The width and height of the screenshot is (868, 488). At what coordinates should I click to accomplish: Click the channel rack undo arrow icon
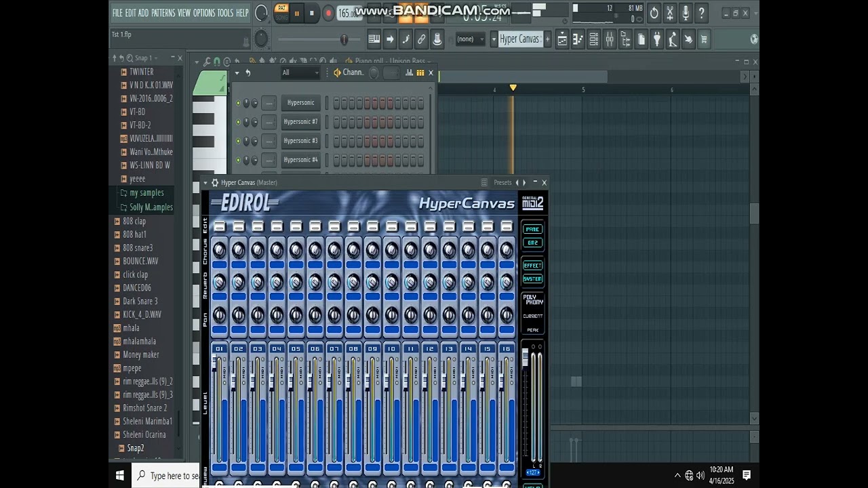[x=248, y=73]
